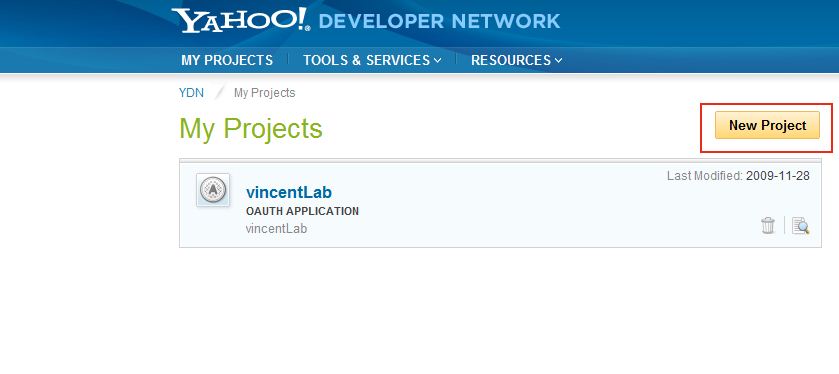This screenshot has width=839, height=374.
Task: Open the vincentLab project title link
Action: point(289,192)
